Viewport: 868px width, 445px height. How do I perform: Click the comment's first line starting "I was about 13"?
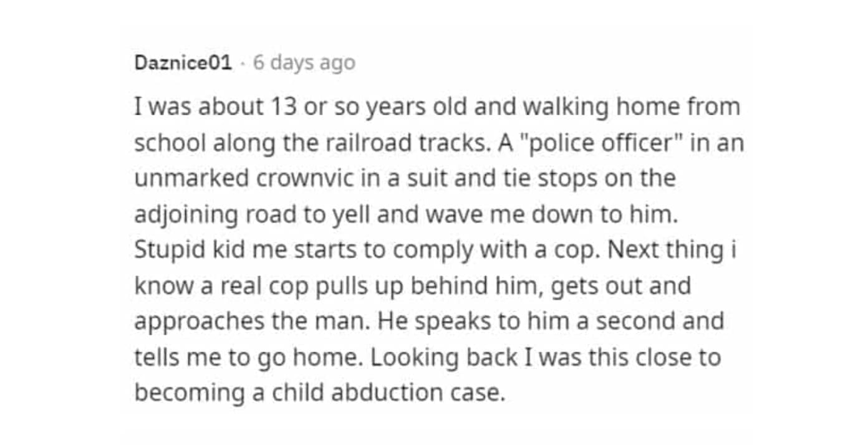coord(436,107)
